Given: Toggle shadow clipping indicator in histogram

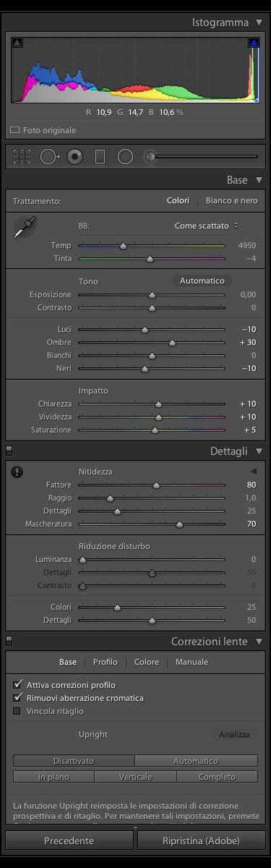Looking at the screenshot, I should point(17,43).
